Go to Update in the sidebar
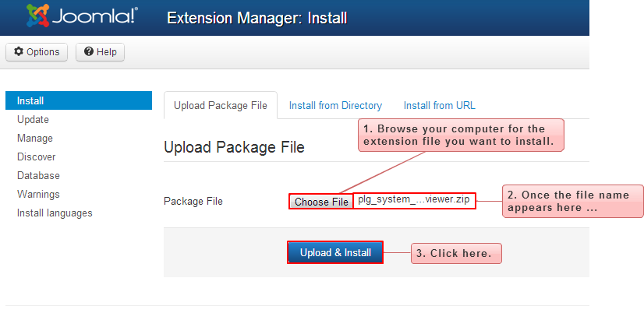Screen dimensions: 644x320 coord(33,119)
